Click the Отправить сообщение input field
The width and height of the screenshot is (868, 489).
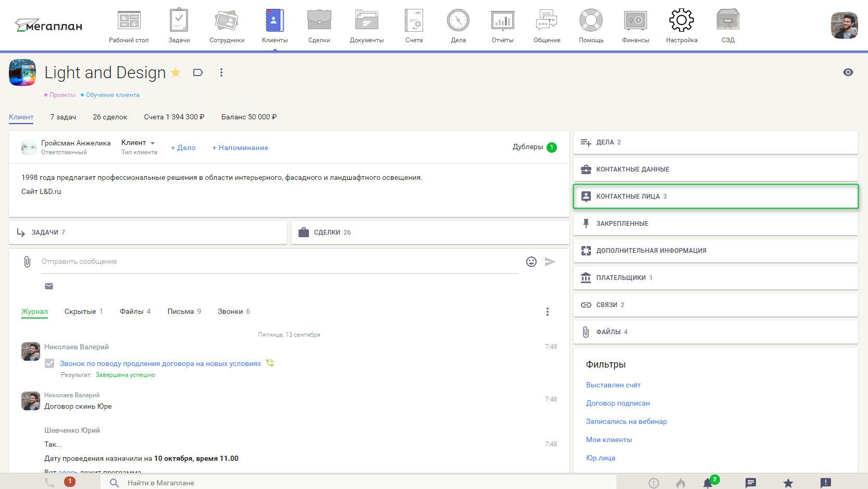click(280, 262)
